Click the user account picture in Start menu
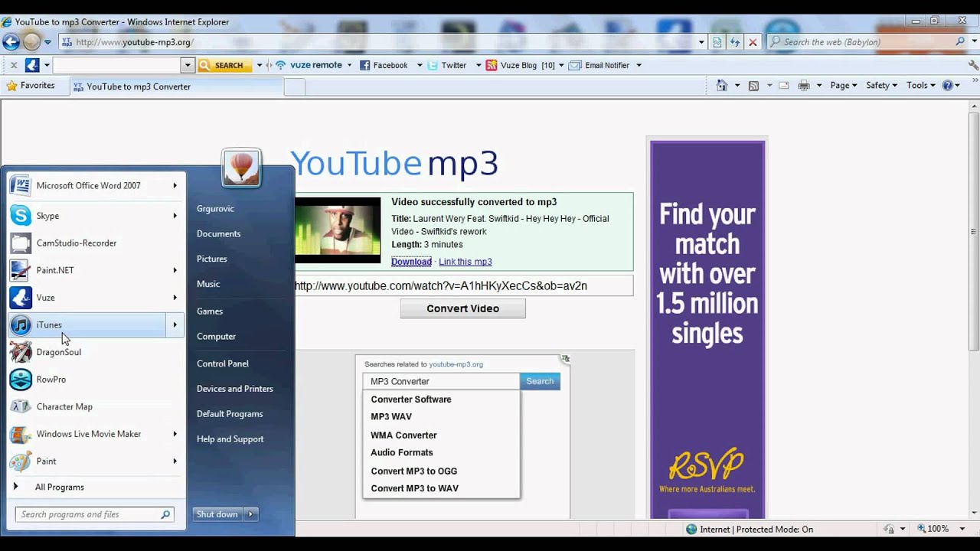 tap(241, 168)
